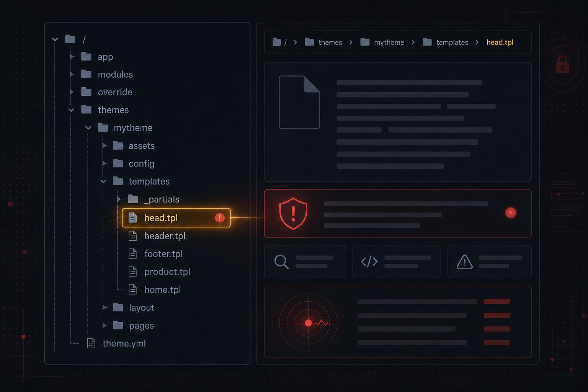This screenshot has height=392, width=588.
Task: Select the override folder label
Action: (x=115, y=92)
